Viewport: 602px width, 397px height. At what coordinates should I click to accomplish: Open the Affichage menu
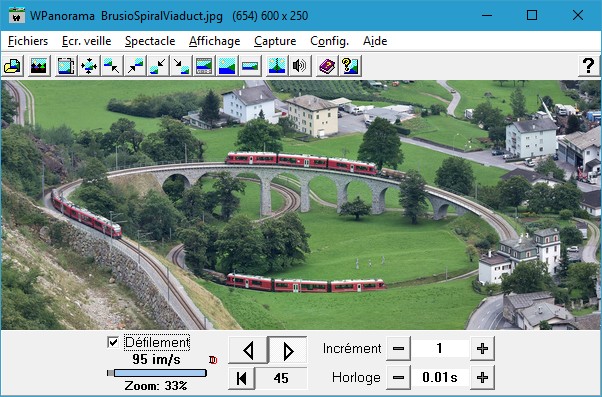click(214, 41)
